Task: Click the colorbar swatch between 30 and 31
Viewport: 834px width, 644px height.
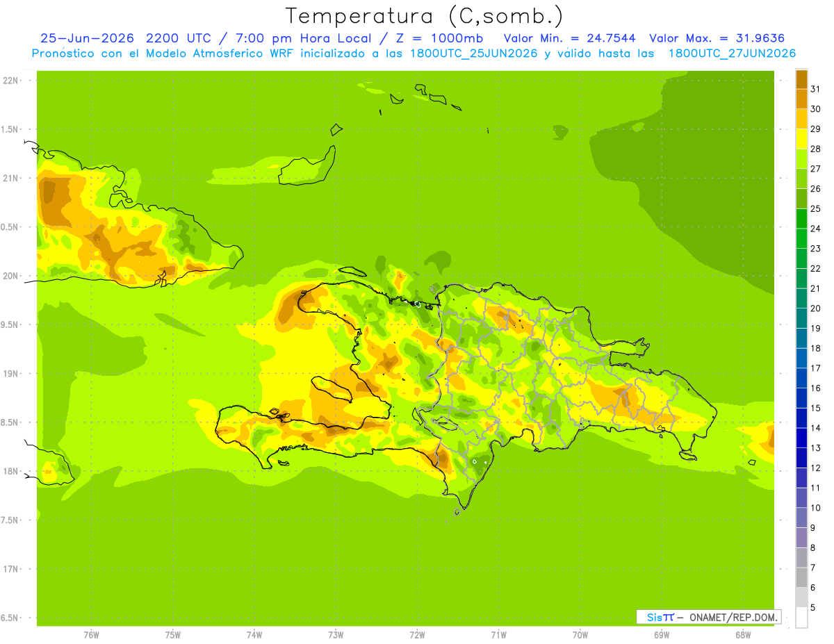Action: tap(801, 99)
